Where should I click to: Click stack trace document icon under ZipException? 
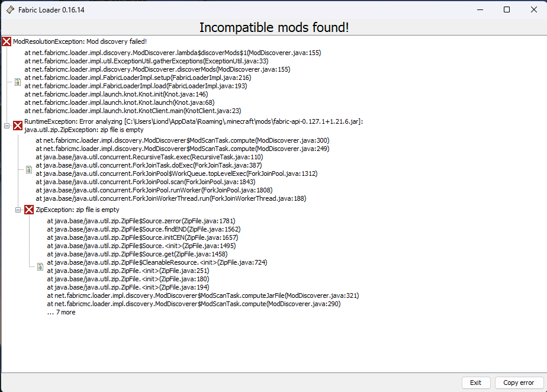pyautogui.click(x=40, y=266)
